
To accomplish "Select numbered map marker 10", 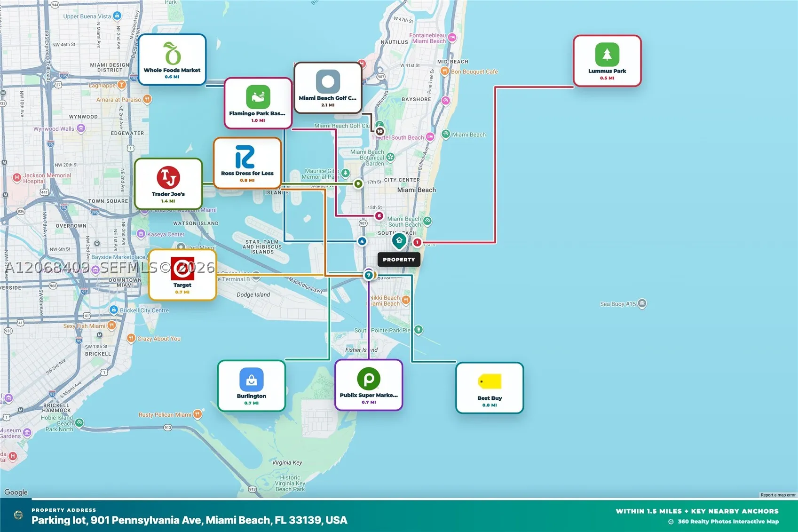I will coord(380,131).
